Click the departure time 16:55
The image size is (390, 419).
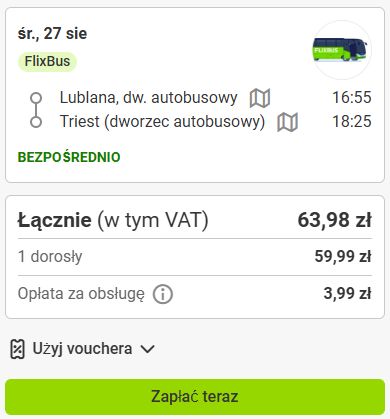[352, 97]
